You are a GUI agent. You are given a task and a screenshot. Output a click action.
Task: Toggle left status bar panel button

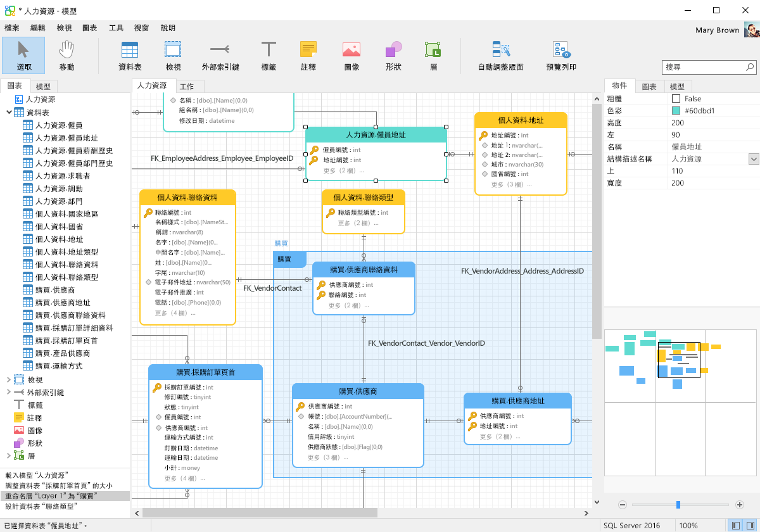735,525
